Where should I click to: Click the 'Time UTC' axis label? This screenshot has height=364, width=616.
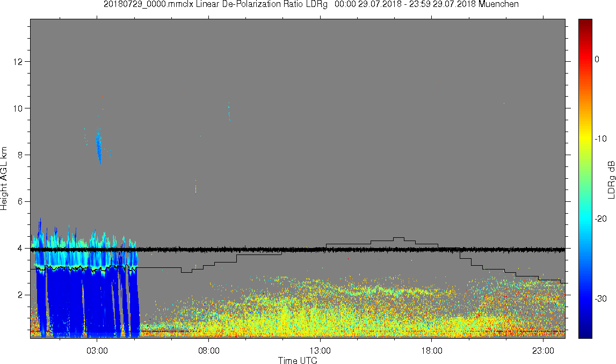[298, 360]
